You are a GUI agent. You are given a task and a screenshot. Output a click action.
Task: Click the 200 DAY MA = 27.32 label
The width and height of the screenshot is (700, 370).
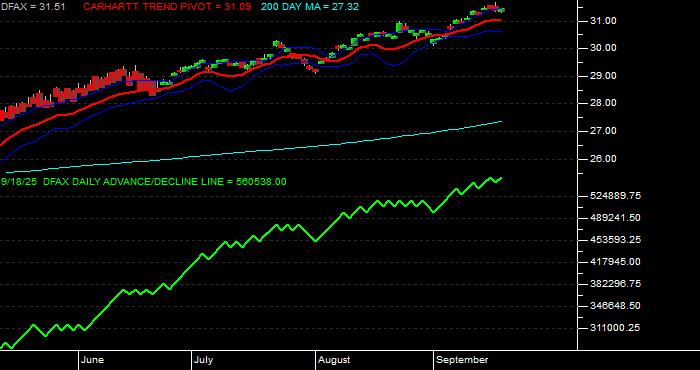pyautogui.click(x=310, y=7)
